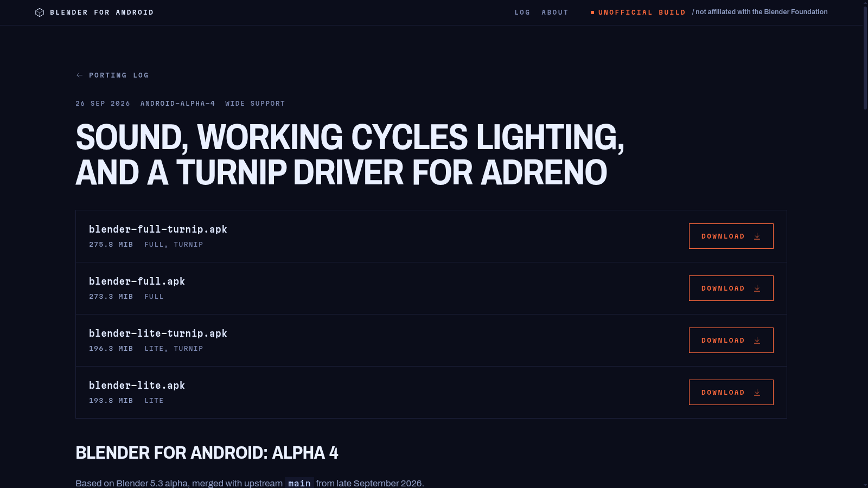Click the Blender for Android cube logo
868x488 pixels.
click(40, 12)
